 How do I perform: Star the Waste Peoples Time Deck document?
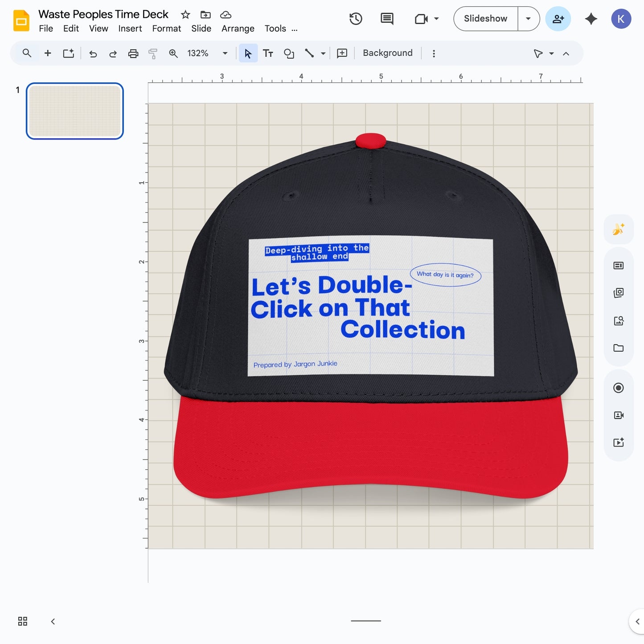(x=185, y=15)
